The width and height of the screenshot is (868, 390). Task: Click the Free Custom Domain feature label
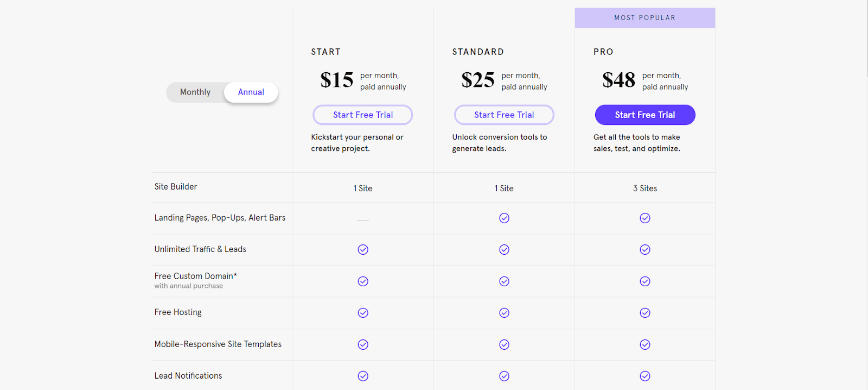(x=195, y=276)
